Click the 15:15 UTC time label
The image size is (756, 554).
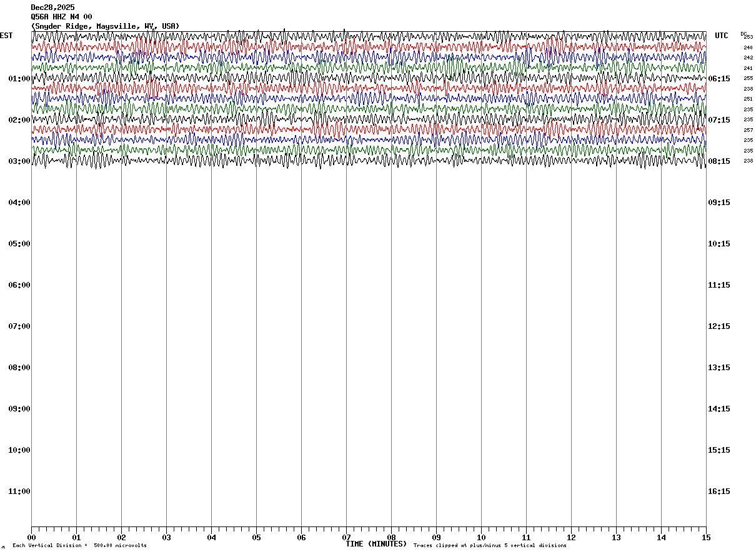[x=719, y=450]
